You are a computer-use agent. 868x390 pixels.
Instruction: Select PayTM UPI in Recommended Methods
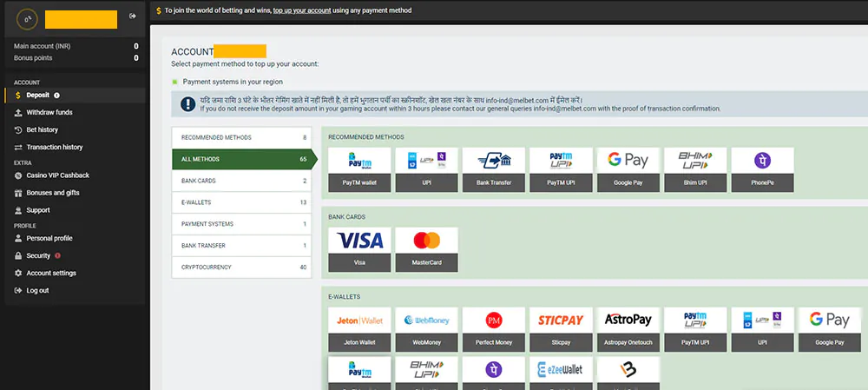coord(561,169)
